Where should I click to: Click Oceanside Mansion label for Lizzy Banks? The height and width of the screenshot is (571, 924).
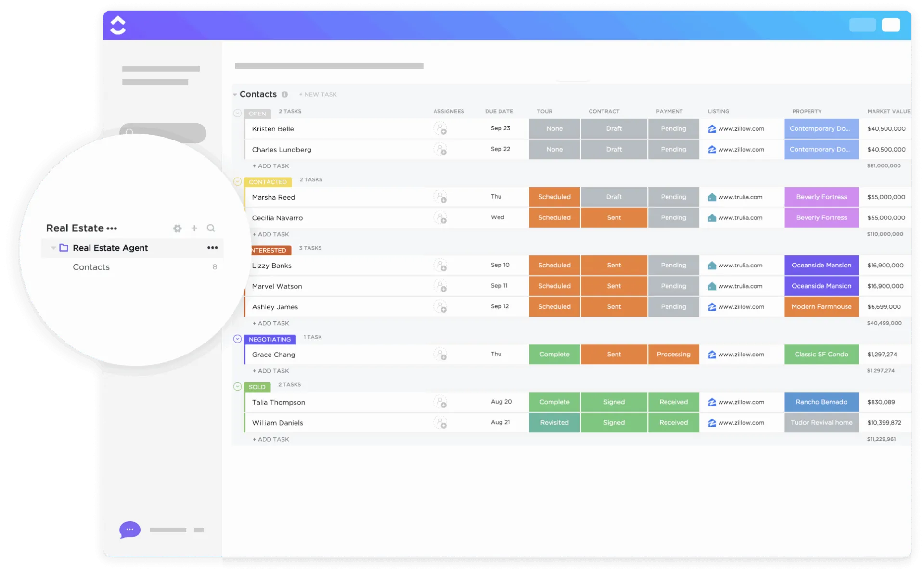tap(821, 266)
